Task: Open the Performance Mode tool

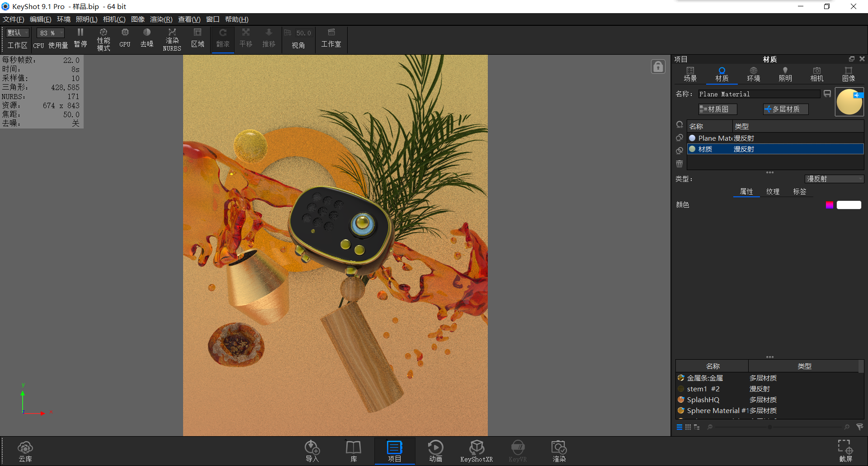Action: [x=103, y=39]
